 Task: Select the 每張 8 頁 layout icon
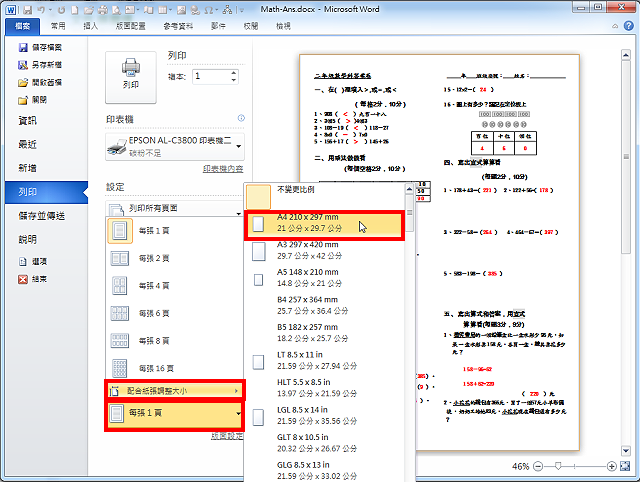120,341
